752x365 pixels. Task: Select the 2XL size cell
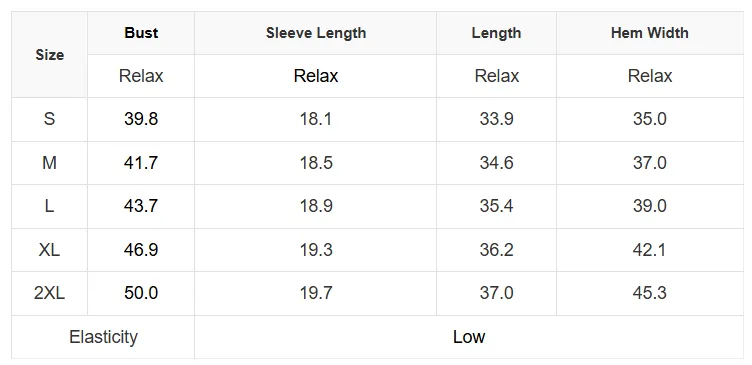49,293
